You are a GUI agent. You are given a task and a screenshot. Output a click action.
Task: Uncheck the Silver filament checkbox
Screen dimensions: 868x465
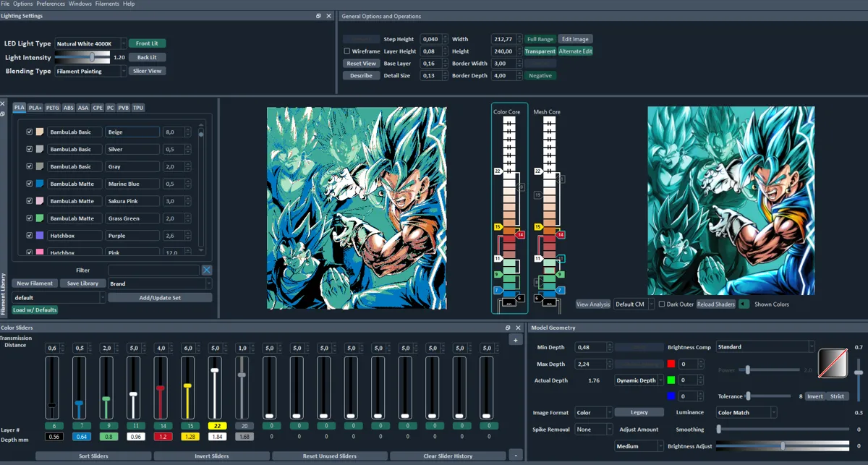pyautogui.click(x=30, y=149)
